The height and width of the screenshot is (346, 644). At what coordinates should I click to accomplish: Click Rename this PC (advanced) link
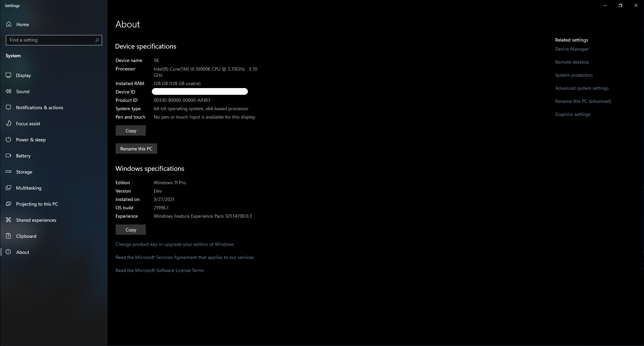click(583, 101)
